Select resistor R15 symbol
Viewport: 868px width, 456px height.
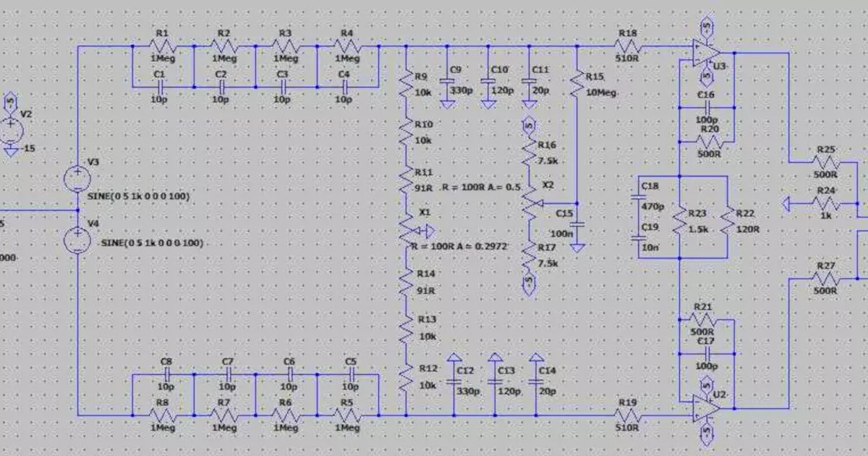[576, 83]
